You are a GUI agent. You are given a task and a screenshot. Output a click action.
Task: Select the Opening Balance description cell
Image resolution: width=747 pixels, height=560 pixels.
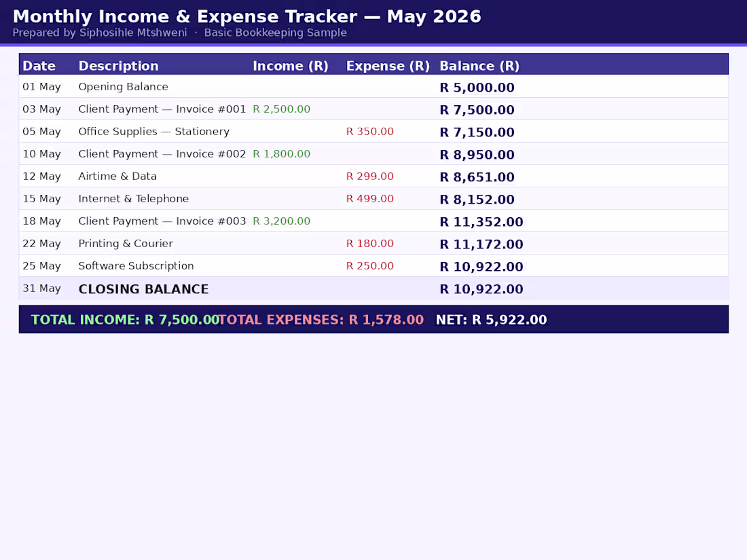click(x=124, y=87)
